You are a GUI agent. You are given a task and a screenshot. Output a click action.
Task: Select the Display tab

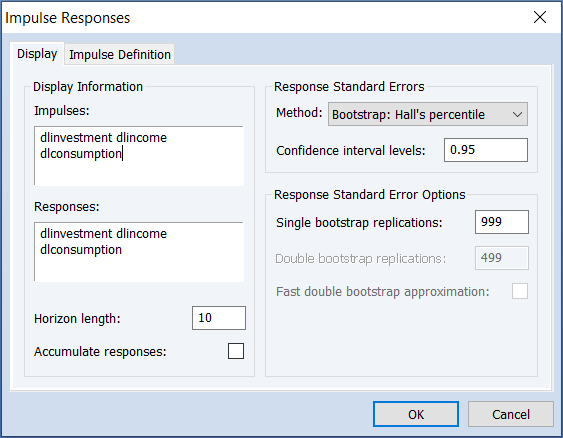coord(37,54)
